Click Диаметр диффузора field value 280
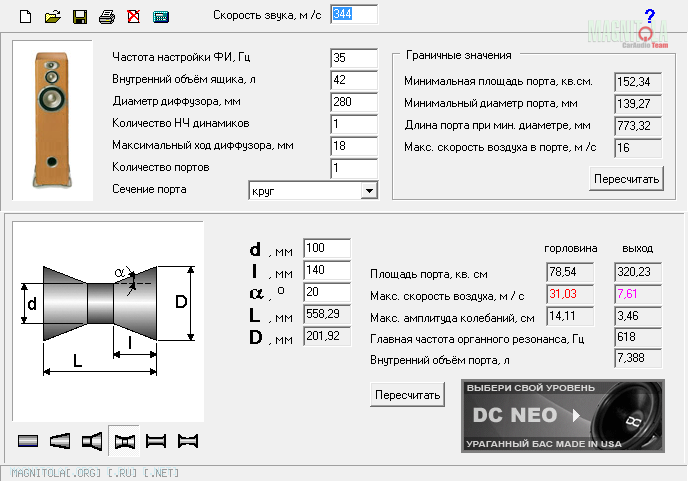Viewport: 688px width, 482px height. point(354,102)
